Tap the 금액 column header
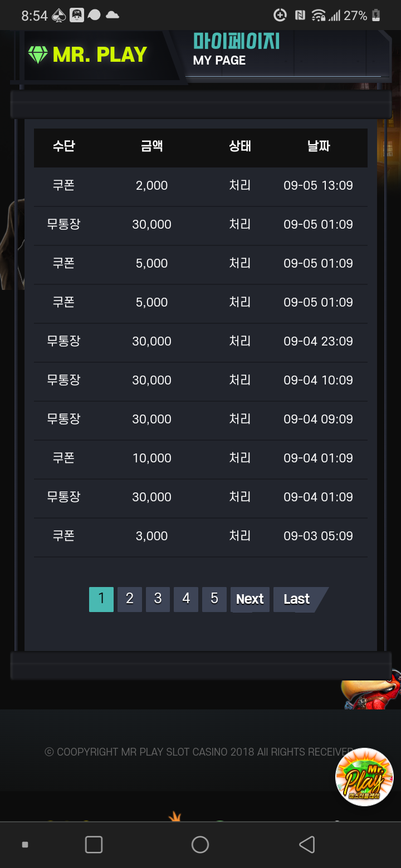 pos(151,146)
